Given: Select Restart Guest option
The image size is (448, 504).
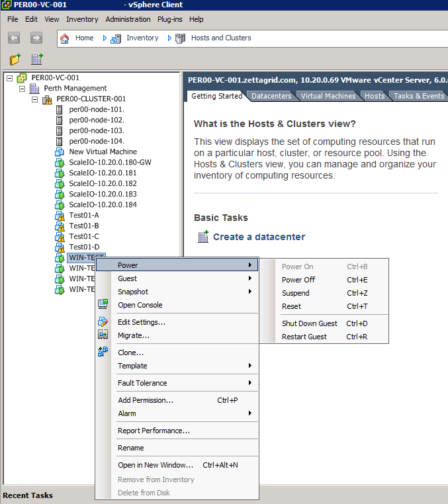Looking at the screenshot, I should (324, 337).
